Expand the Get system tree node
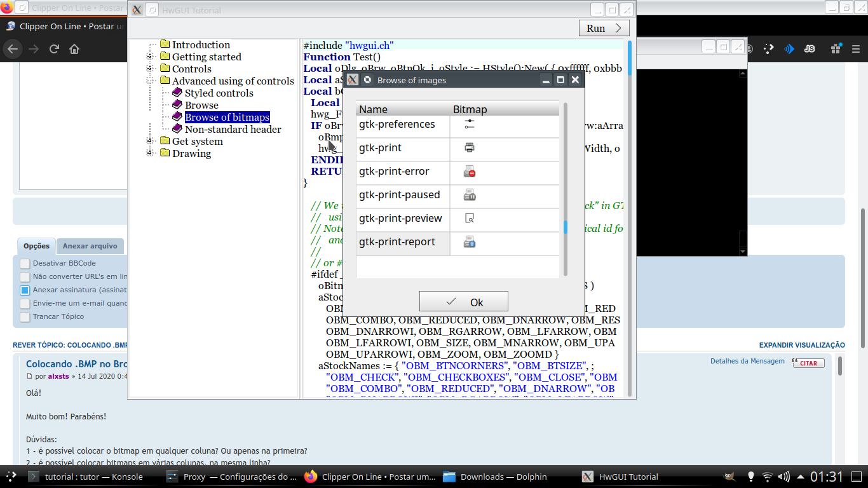Screen dimensions: 868x488 (151, 142)
